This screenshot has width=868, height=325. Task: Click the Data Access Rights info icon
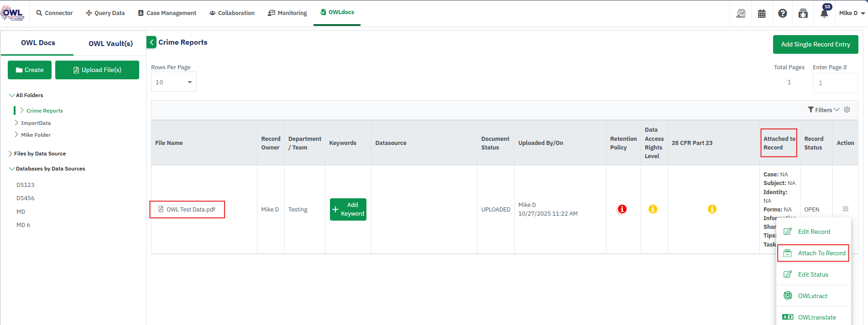coord(653,209)
